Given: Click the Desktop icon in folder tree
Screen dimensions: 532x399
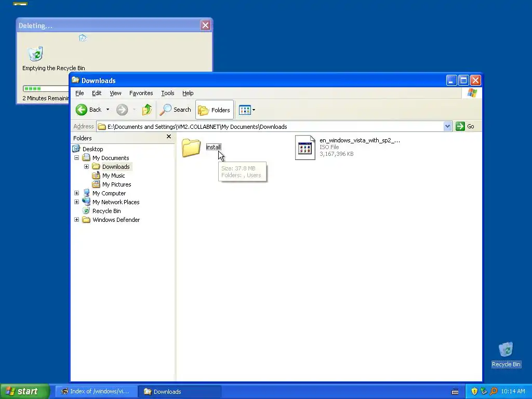Looking at the screenshot, I should pos(76,149).
